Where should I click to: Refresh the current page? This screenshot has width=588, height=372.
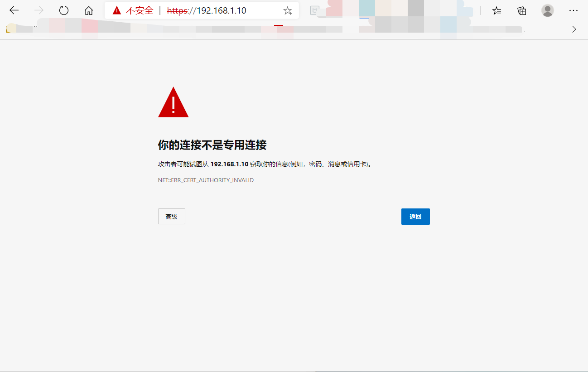coord(63,10)
